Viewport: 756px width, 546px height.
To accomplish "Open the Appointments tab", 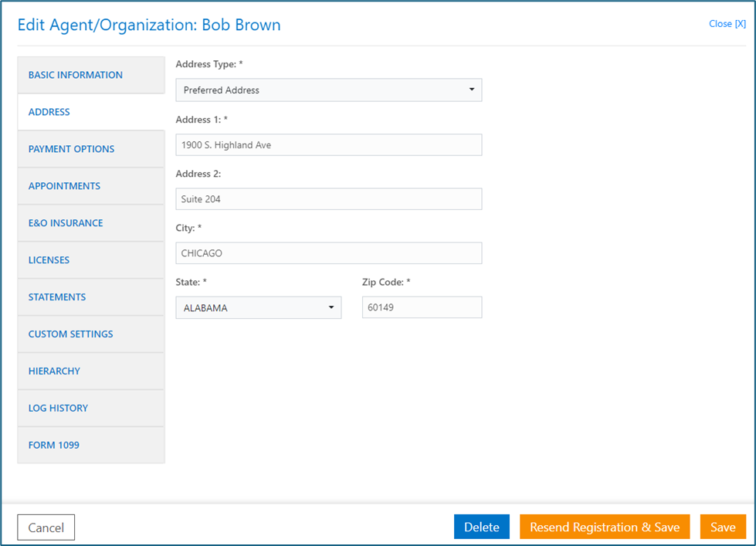I will (x=91, y=186).
